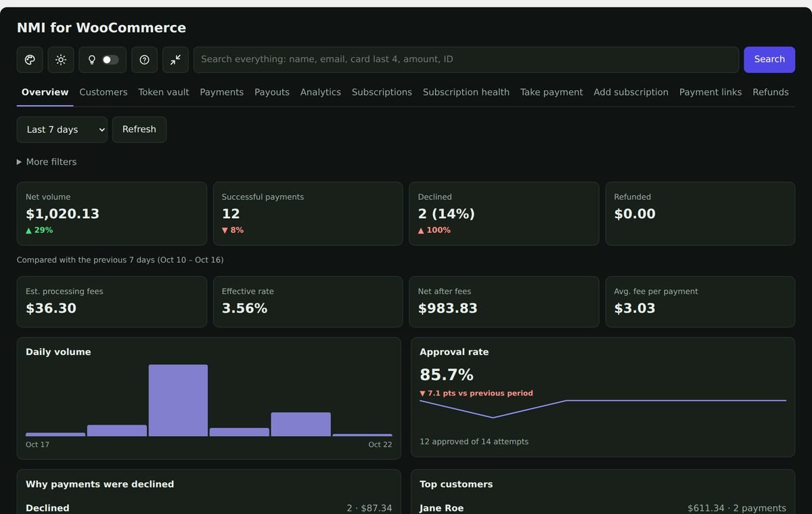Click the purple Search button
The width and height of the screenshot is (812, 514).
click(769, 60)
